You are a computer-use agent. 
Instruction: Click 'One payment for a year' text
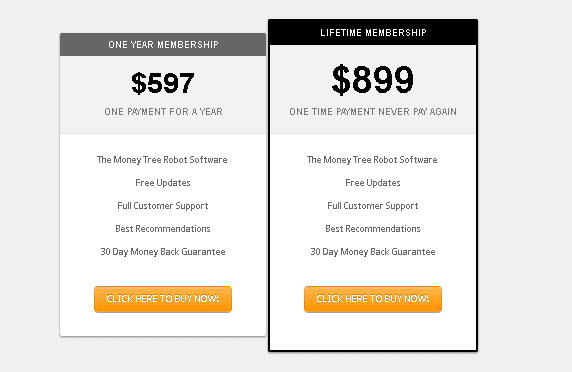tap(163, 112)
